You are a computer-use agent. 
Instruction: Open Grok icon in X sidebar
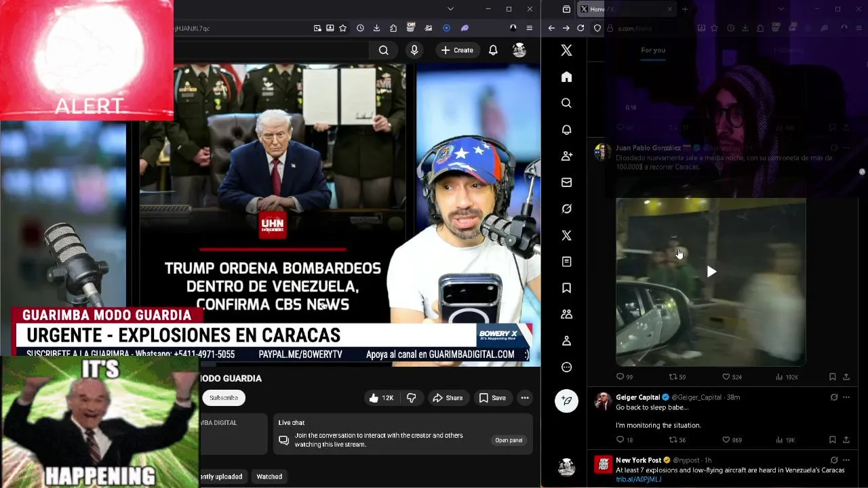point(566,209)
